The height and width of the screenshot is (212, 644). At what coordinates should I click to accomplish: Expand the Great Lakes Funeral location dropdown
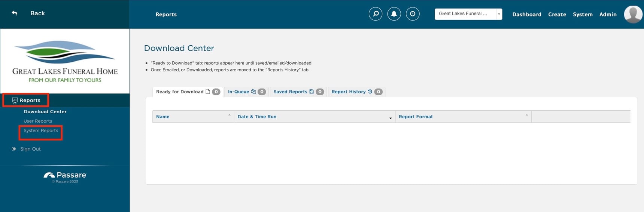point(499,14)
